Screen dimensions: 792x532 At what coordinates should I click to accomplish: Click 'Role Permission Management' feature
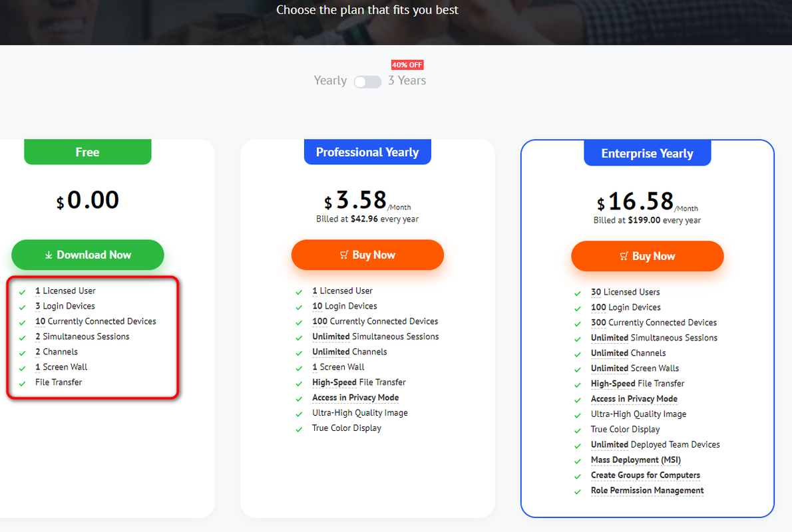point(647,490)
